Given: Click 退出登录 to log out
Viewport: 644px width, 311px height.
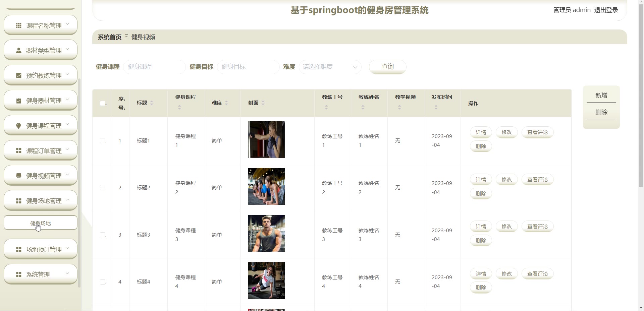Looking at the screenshot, I should coord(606,10).
